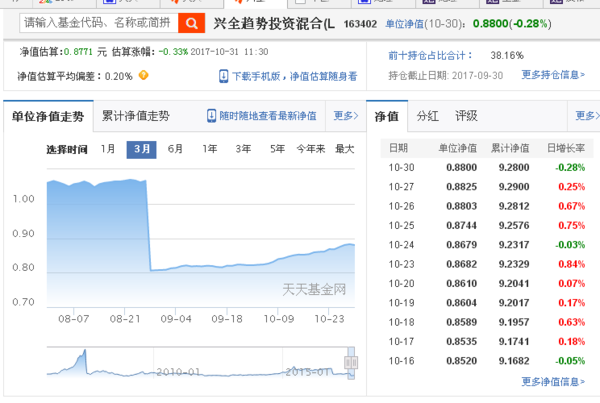The height and width of the screenshot is (403, 600).
Task: Click the 0.17% daily growth value
Action: point(571,303)
